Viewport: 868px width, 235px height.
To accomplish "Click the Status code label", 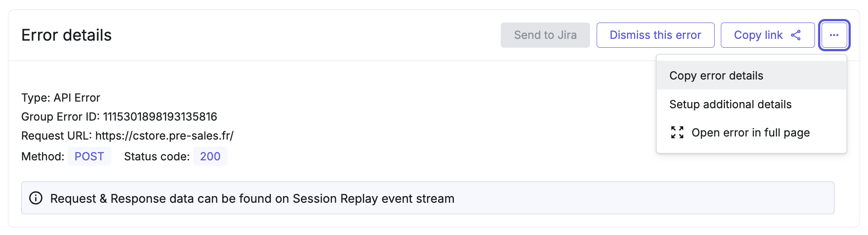I will click(x=156, y=156).
